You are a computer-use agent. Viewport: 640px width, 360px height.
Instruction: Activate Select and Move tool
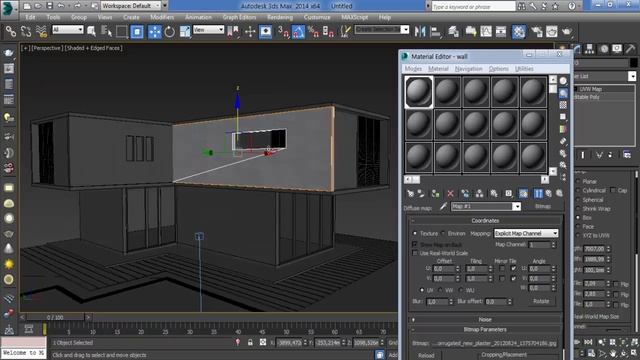click(155, 31)
